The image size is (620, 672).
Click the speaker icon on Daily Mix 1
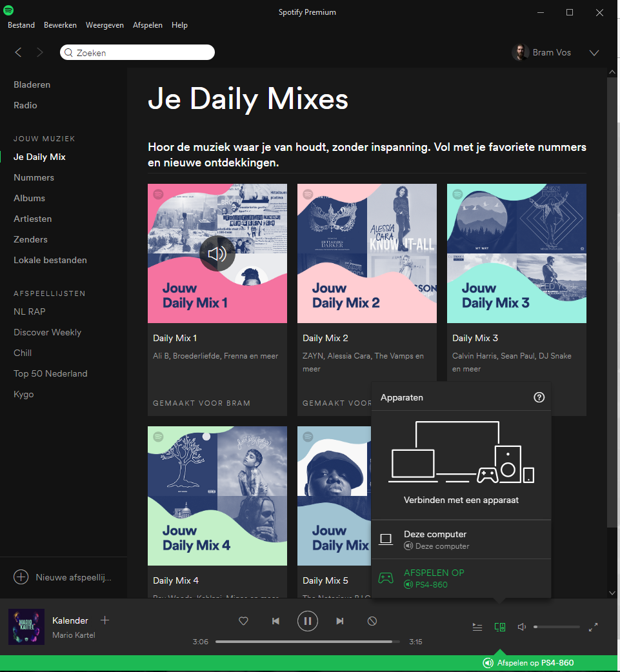point(217,253)
